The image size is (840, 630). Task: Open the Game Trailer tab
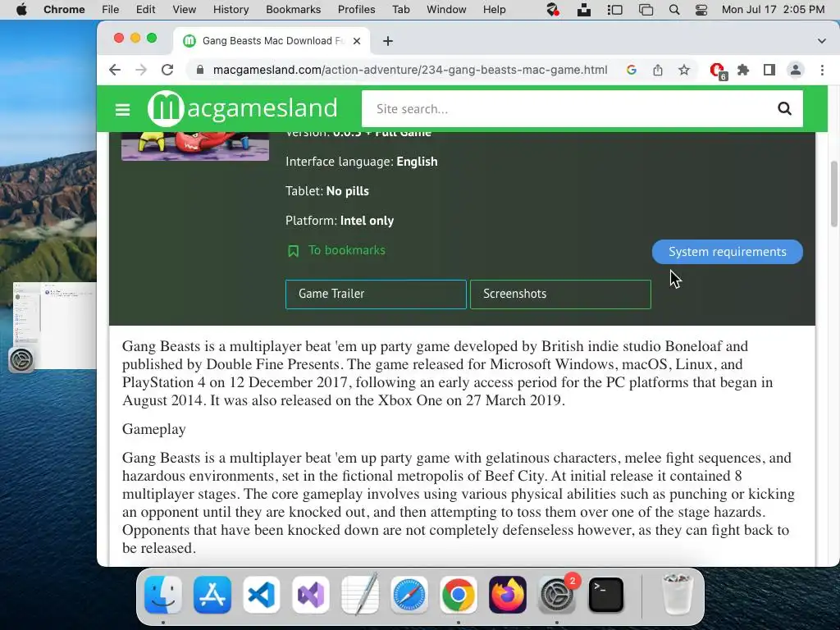(x=376, y=294)
